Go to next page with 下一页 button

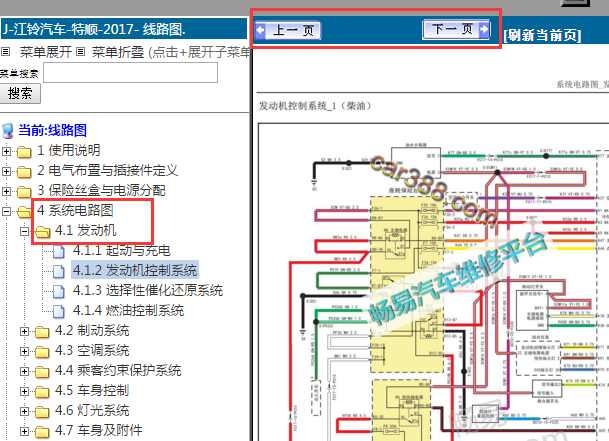(456, 29)
